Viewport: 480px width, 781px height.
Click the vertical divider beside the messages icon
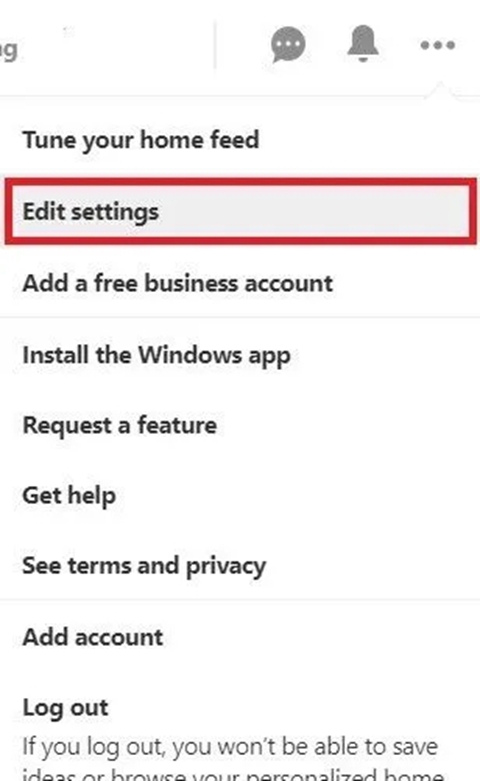click(x=215, y=45)
